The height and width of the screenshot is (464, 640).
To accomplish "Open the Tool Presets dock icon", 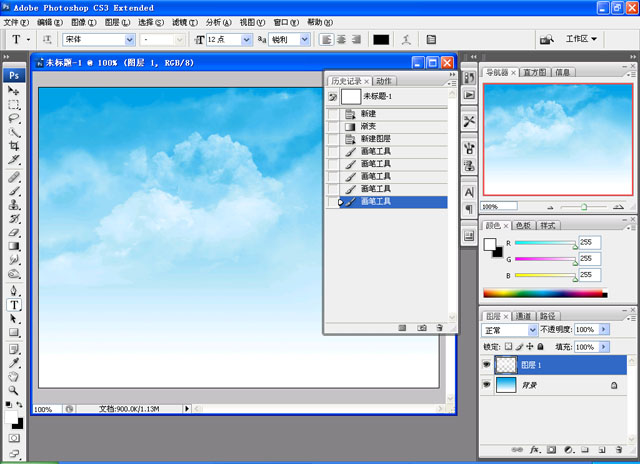I will [x=469, y=121].
